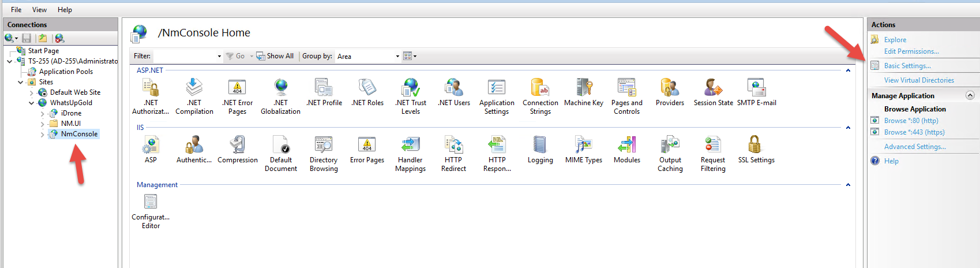This screenshot has height=268, width=980.
Task: Open .NET Roles feature
Action: pyautogui.click(x=367, y=92)
